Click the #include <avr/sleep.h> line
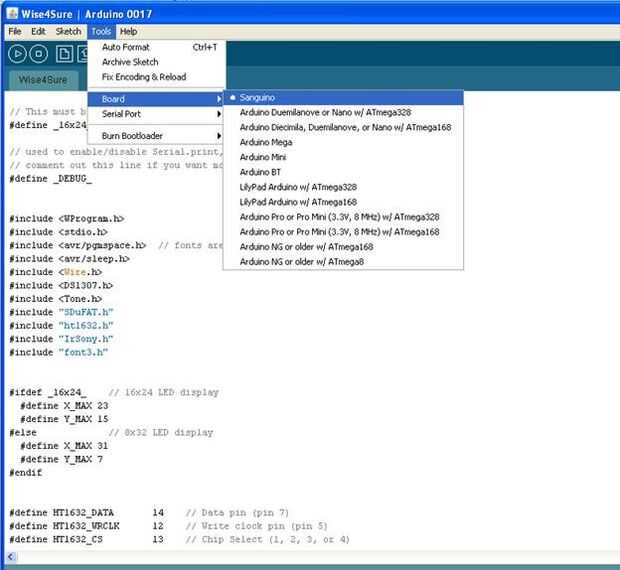The image size is (620, 570). pos(70,259)
